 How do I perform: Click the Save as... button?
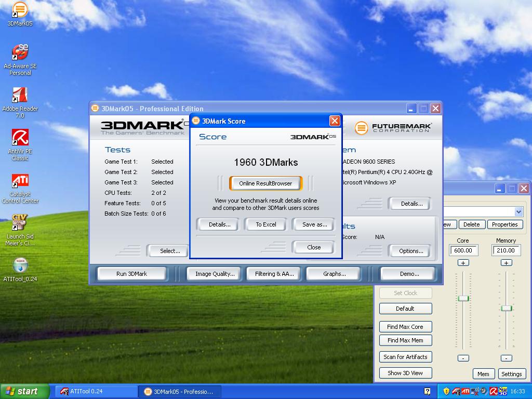coord(314,224)
